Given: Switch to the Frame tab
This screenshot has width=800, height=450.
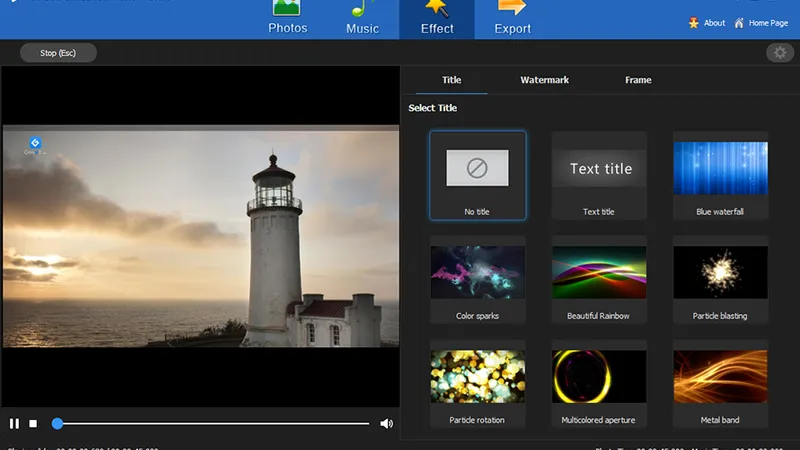Looking at the screenshot, I should pos(638,80).
